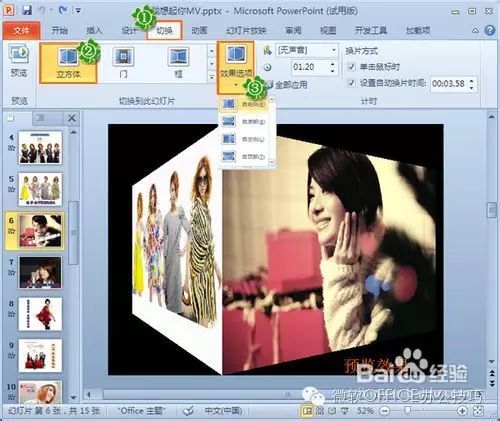Select the 切换 (Transitions) tab
500x421 pixels.
(x=164, y=31)
